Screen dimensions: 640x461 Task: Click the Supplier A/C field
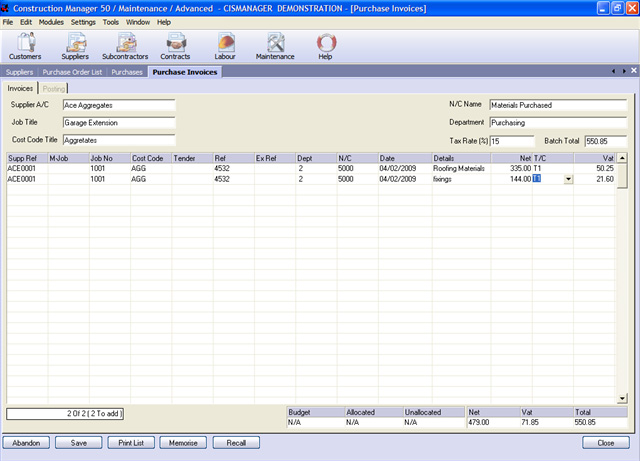[119, 105]
